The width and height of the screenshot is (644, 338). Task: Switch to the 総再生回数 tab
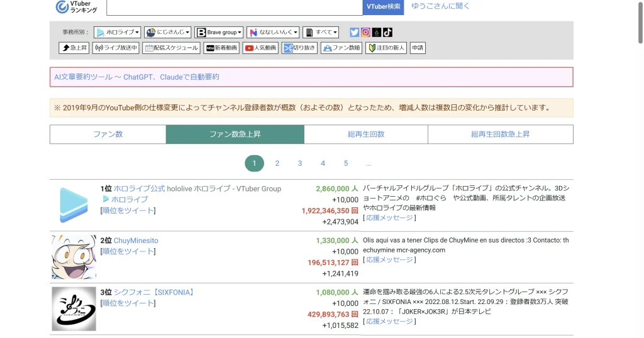point(366,134)
